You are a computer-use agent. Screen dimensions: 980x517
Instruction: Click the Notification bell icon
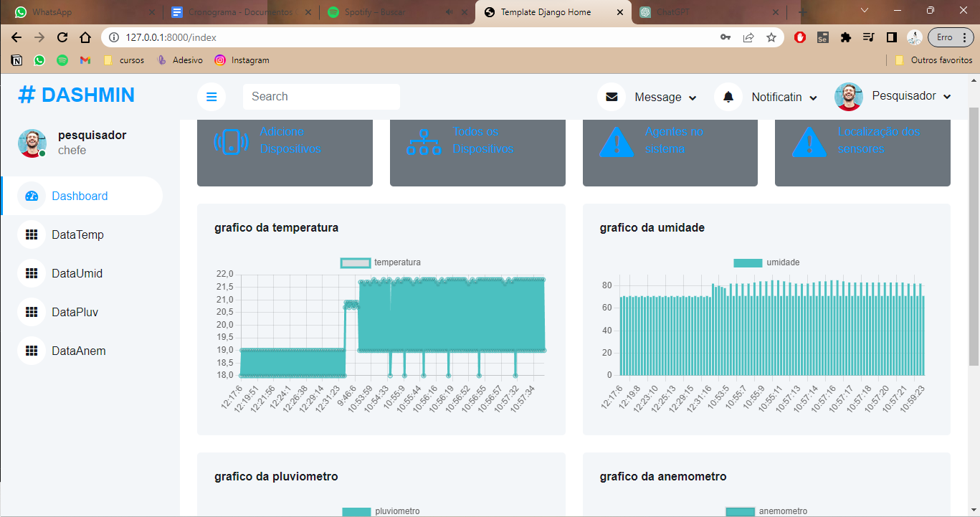click(728, 96)
